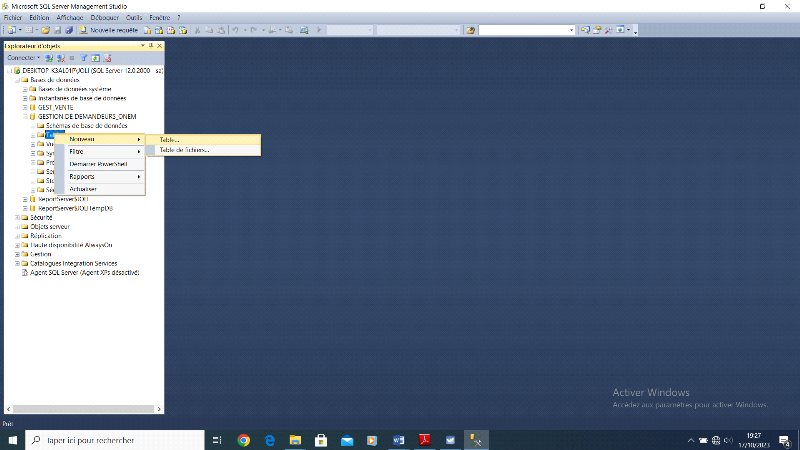The image size is (800, 450).
Task: Expand the Sécurité folder node
Action: pos(17,217)
